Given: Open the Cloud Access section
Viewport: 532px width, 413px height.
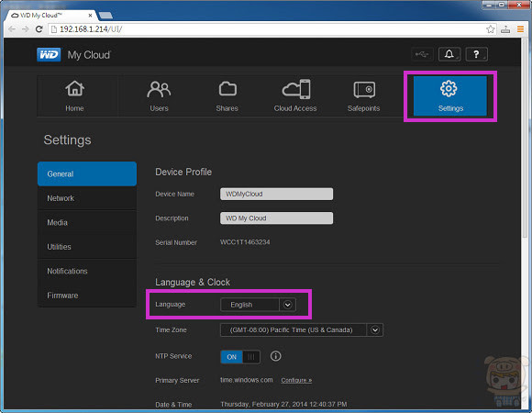Looking at the screenshot, I should click(295, 96).
